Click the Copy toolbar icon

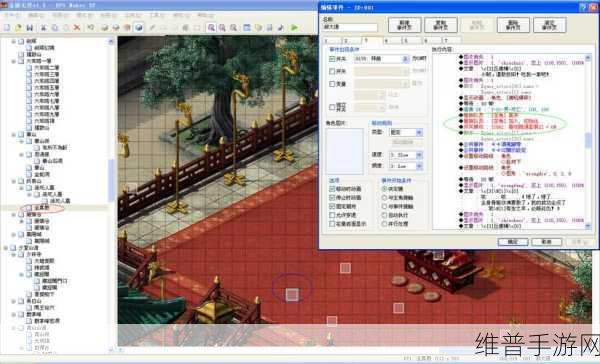(x=55, y=28)
